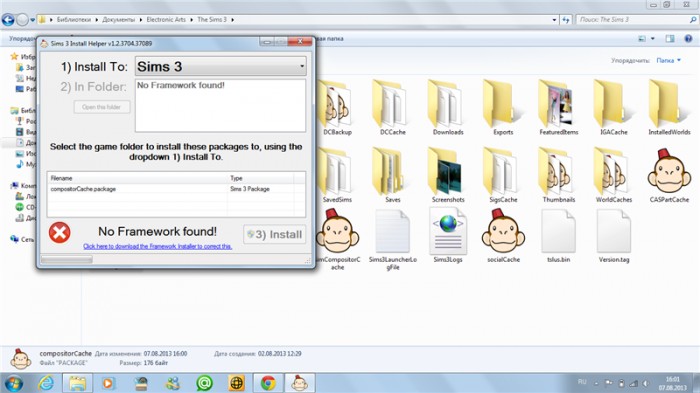Click the Open this folder button
700x393 pixels.
[102, 107]
